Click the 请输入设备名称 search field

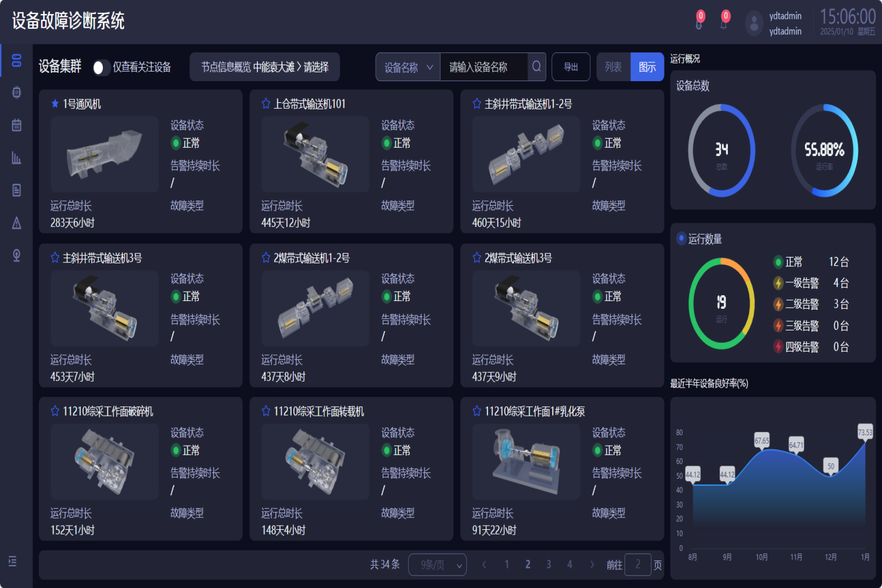483,67
